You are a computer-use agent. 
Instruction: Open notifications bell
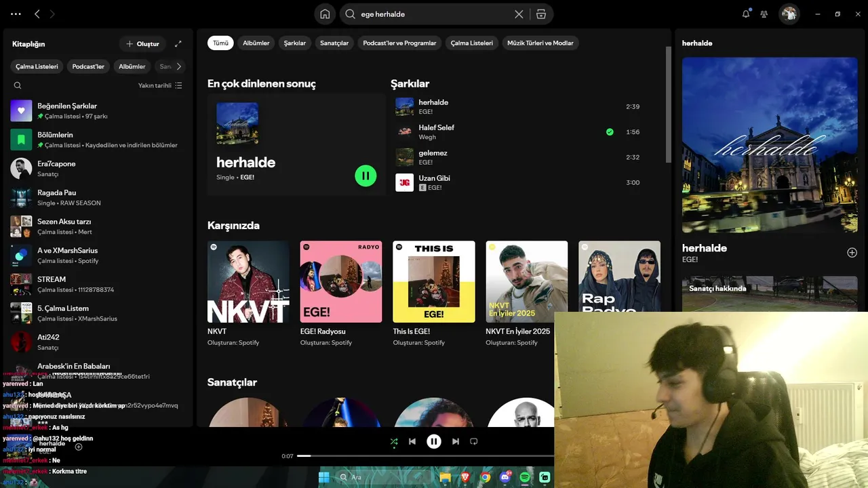click(746, 14)
